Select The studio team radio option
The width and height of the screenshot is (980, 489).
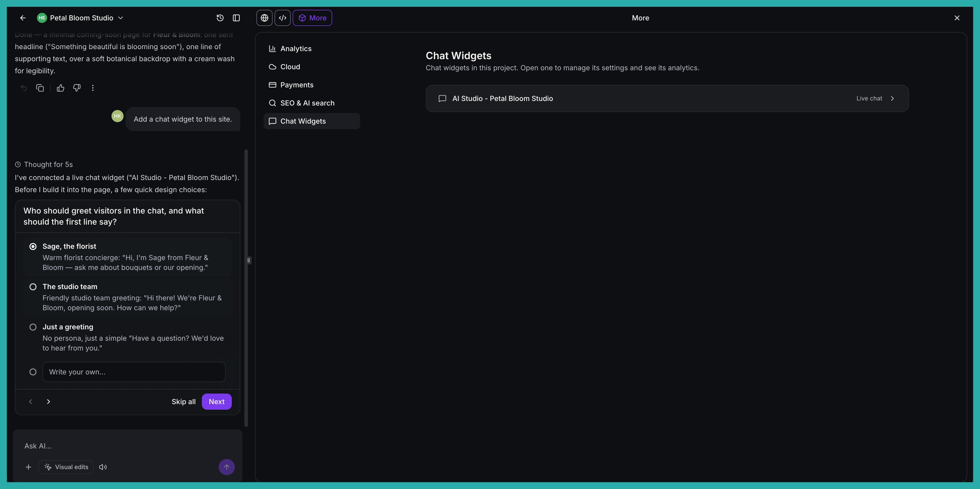tap(33, 287)
